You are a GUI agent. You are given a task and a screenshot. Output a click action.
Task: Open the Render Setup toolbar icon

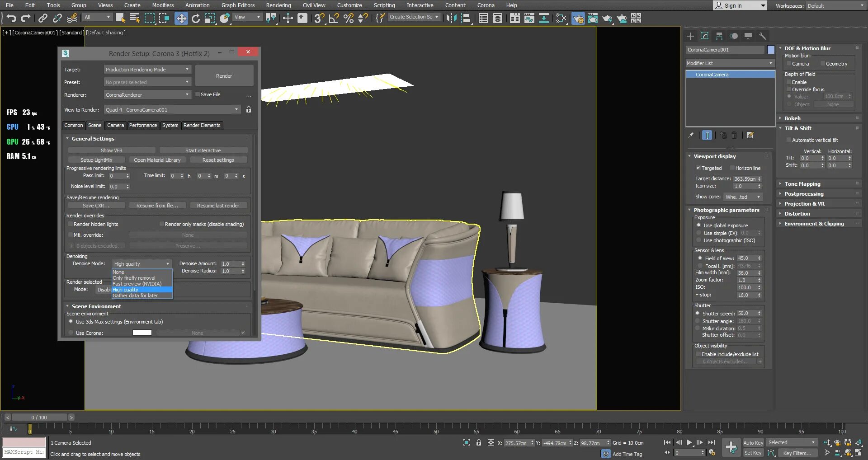578,19
